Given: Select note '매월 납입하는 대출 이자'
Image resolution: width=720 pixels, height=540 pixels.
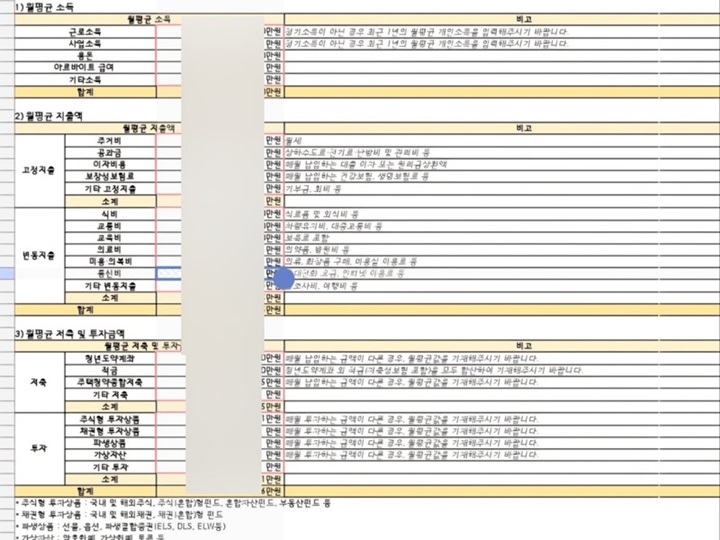Looking at the screenshot, I should 501,164.
